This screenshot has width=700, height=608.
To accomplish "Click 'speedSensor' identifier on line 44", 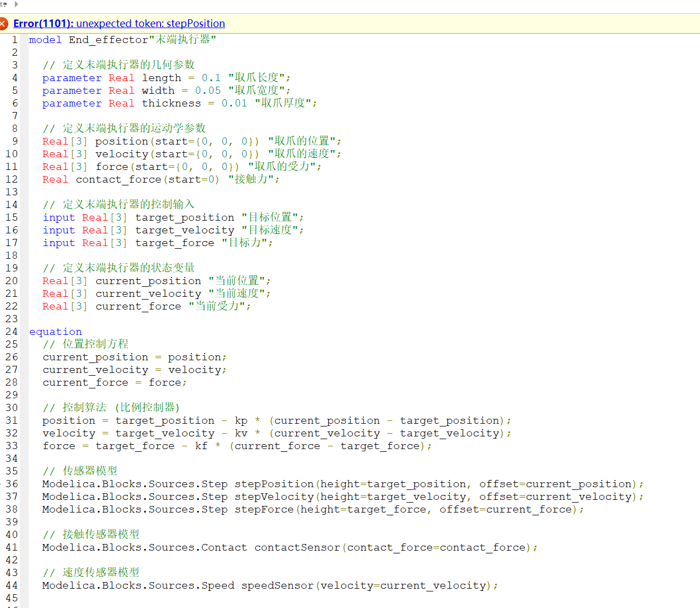I will [x=277, y=585].
